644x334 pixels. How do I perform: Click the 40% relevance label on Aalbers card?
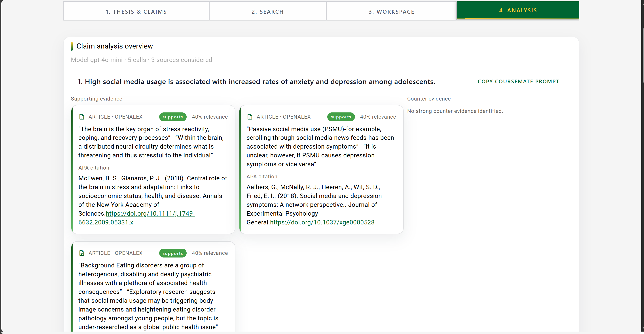coord(378,117)
